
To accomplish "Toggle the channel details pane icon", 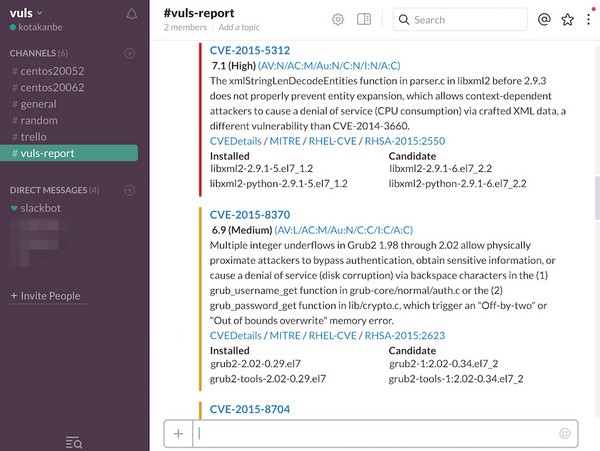I will point(364,19).
